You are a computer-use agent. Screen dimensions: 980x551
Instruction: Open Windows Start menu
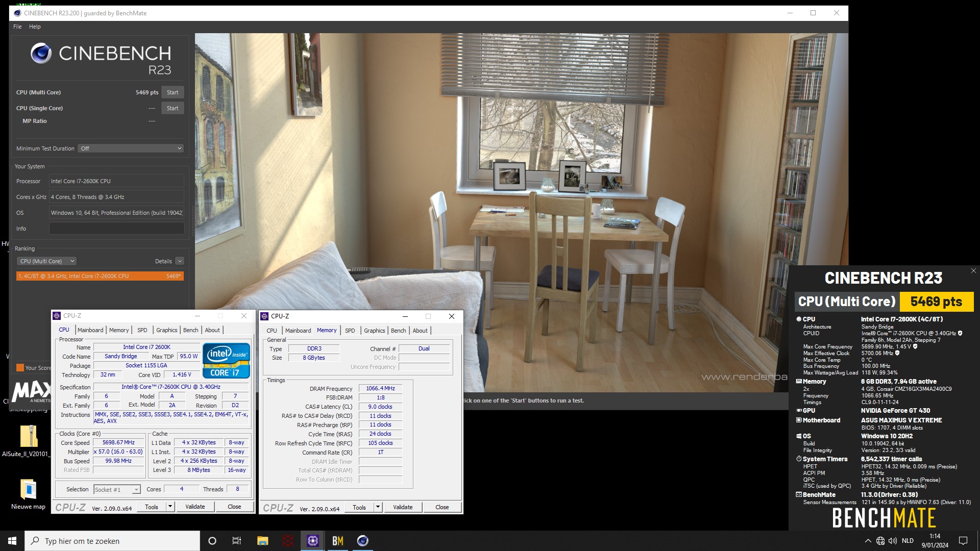pyautogui.click(x=12, y=541)
